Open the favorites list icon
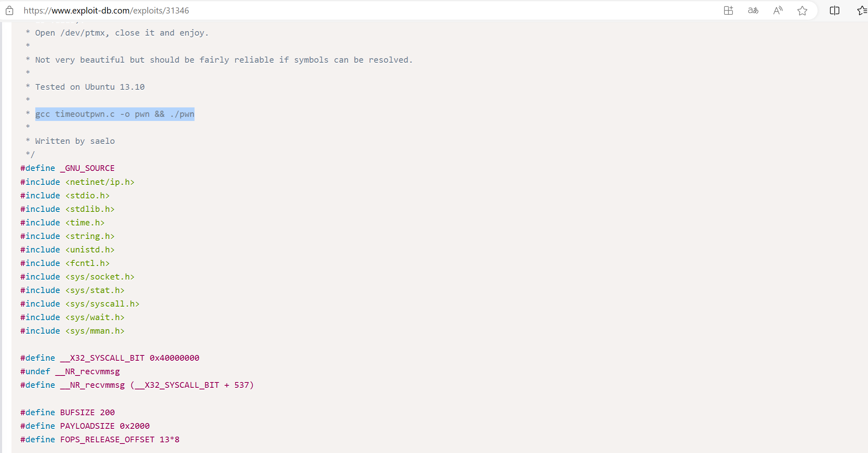The height and width of the screenshot is (453, 868). point(862,11)
